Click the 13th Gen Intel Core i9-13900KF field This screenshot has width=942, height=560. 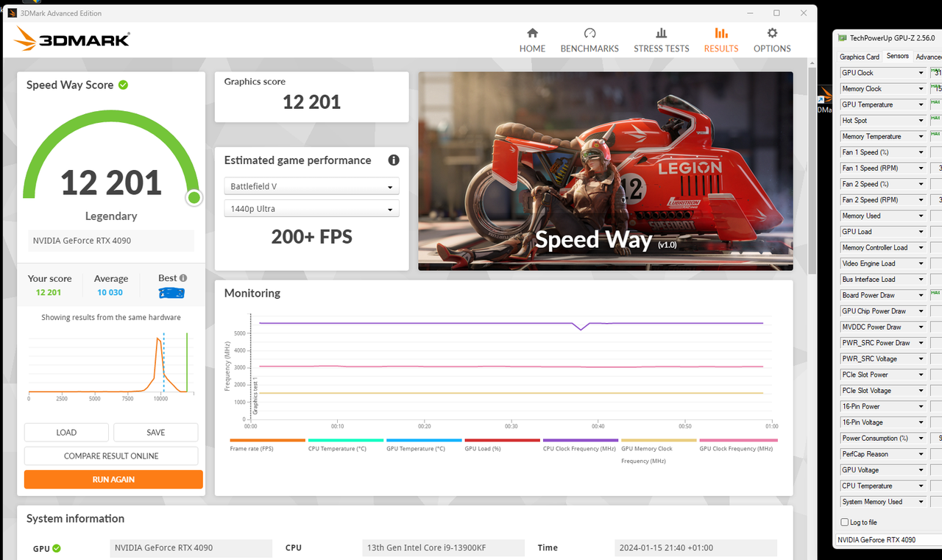(445, 548)
